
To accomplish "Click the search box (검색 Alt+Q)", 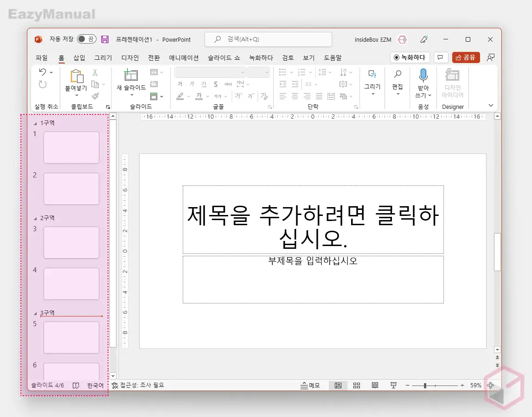I will [269, 39].
